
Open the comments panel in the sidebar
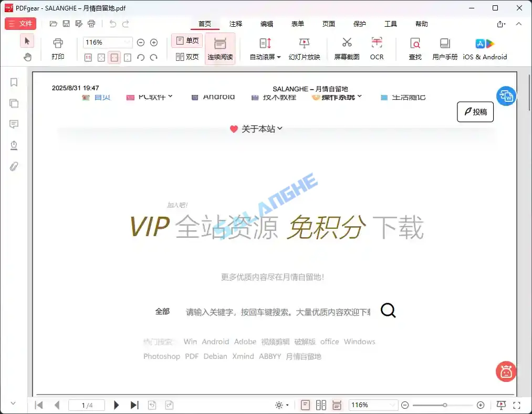(14, 124)
